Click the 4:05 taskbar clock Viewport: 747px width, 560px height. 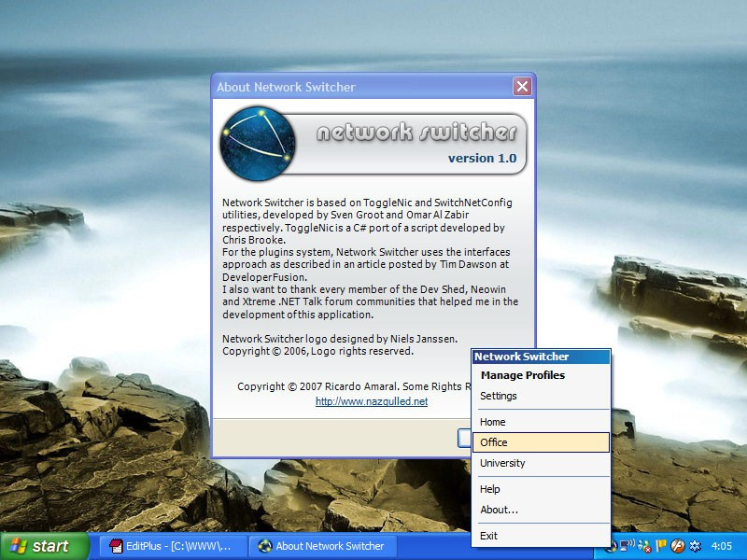(721, 546)
